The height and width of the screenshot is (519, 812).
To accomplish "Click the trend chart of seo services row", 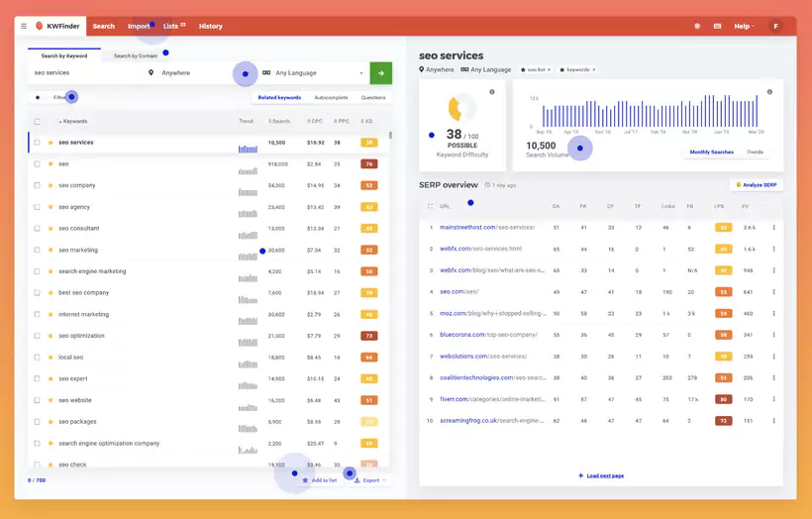I will (248, 149).
